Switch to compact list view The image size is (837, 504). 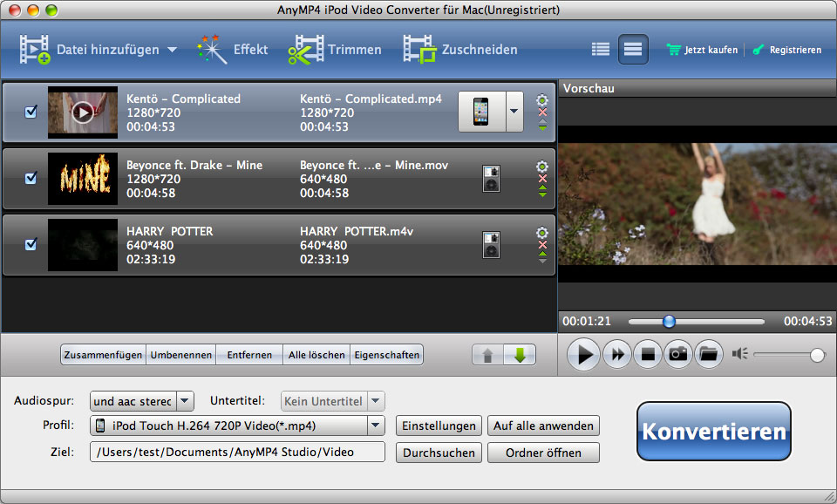[601, 49]
